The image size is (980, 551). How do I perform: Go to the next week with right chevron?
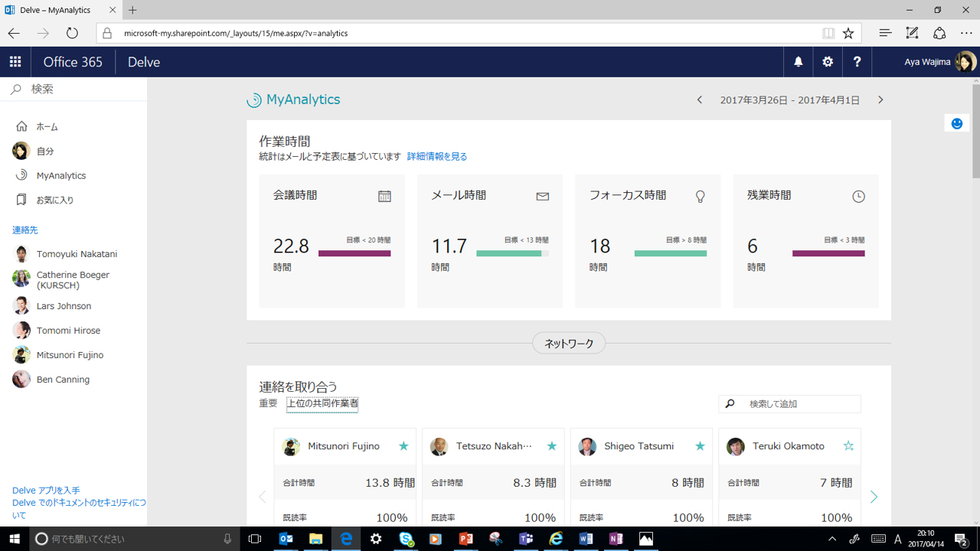tap(880, 100)
